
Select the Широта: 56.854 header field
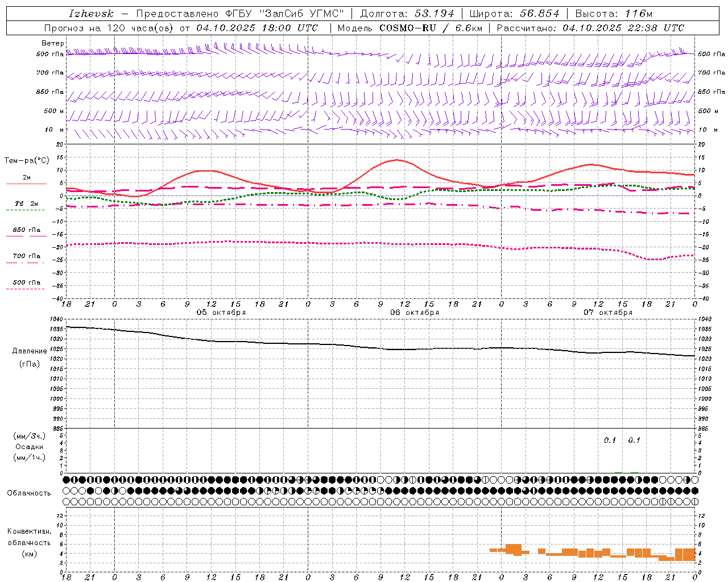[x=514, y=14]
